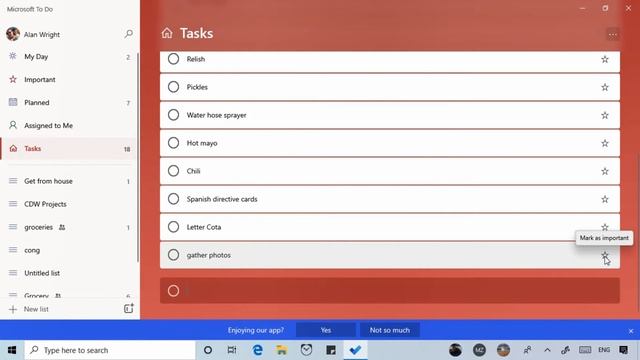Open Cortana circle on taskbar
Viewport: 640px width, 360px height.
pyautogui.click(x=208, y=350)
